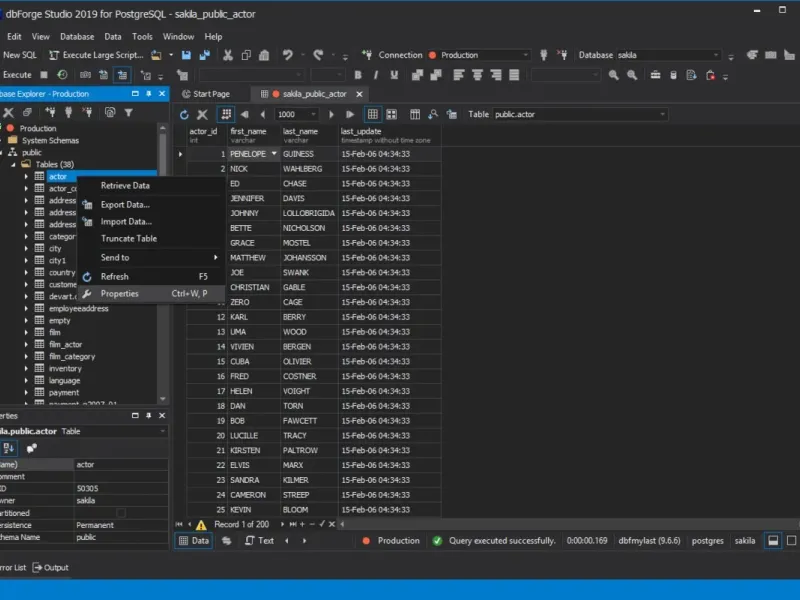Click the Underline formatting icon
The width and height of the screenshot is (800, 600).
394,75
